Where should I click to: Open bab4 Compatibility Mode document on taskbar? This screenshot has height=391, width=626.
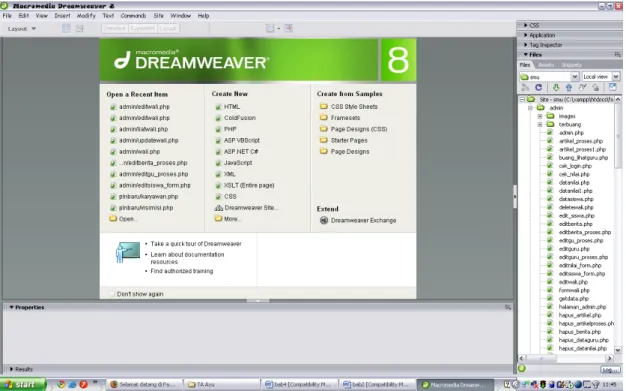(298, 385)
